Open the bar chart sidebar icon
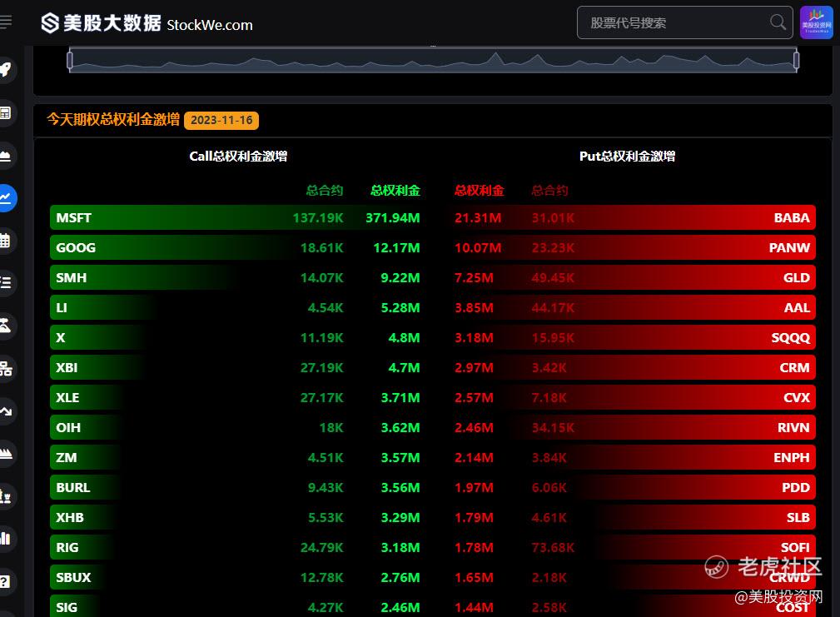The width and height of the screenshot is (840, 617). click(x=5, y=538)
